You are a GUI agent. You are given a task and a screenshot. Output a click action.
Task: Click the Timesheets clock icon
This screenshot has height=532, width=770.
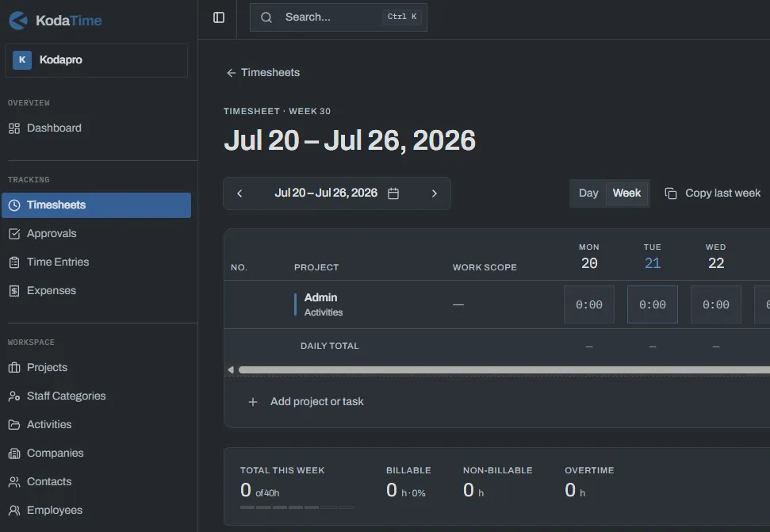(x=14, y=205)
